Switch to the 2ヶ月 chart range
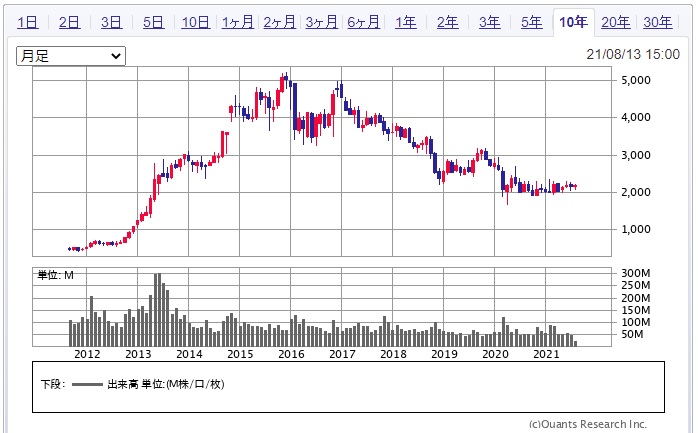 coord(280,22)
